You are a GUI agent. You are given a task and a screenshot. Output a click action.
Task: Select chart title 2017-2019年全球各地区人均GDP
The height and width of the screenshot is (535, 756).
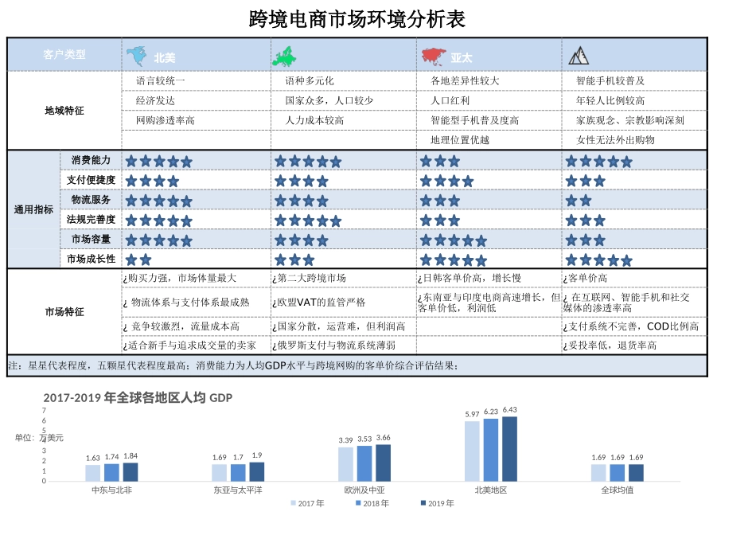pyautogui.click(x=138, y=398)
